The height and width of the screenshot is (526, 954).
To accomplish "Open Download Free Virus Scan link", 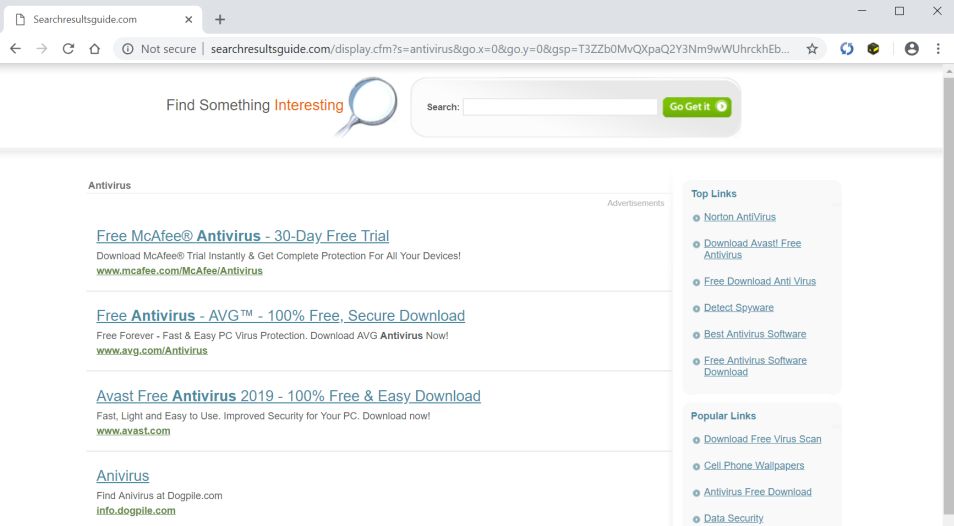I will [x=762, y=439].
